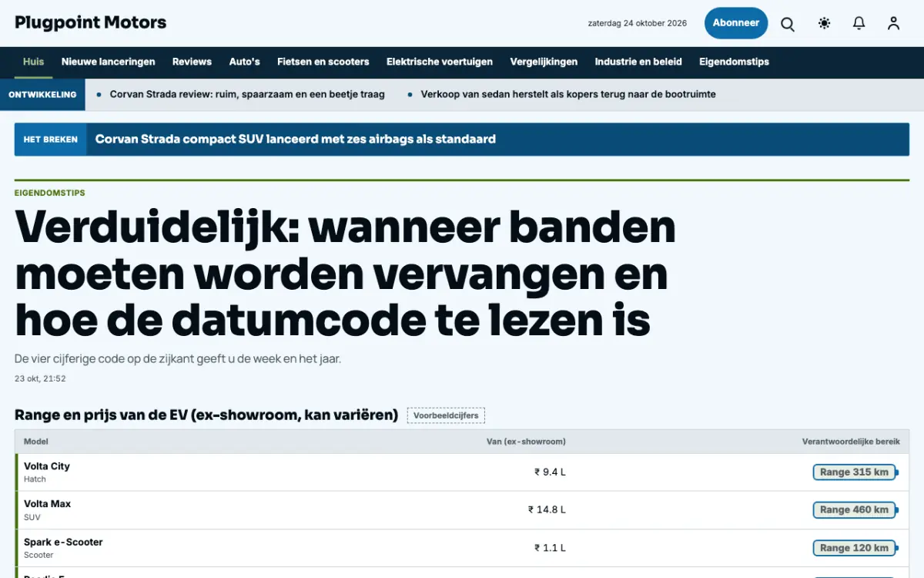
Task: Click the ₹ 9.4 L price cell
Action: (550, 472)
